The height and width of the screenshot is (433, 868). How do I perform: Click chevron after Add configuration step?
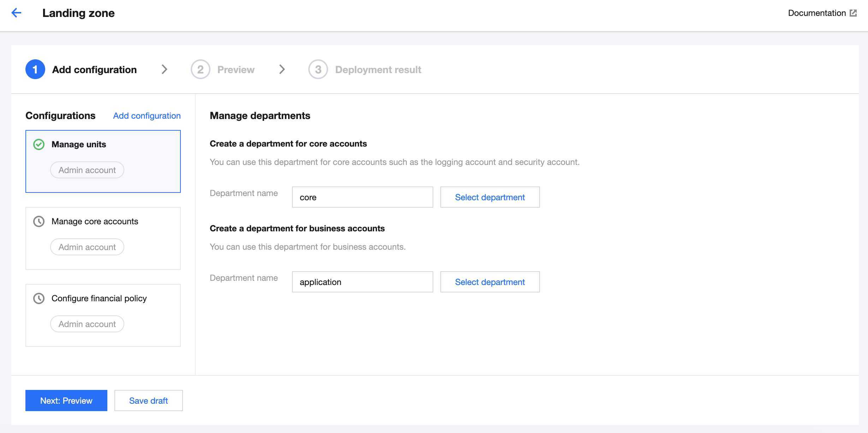coord(164,70)
